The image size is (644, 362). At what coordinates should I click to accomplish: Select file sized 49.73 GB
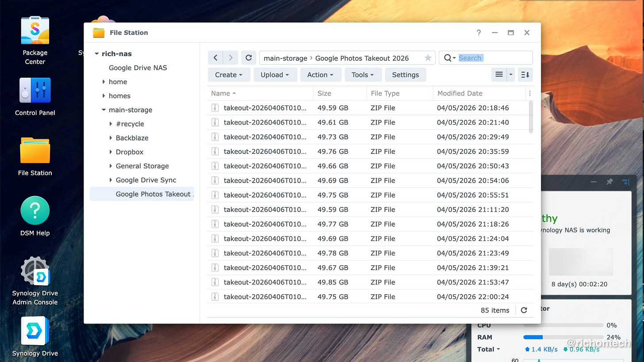point(370,137)
